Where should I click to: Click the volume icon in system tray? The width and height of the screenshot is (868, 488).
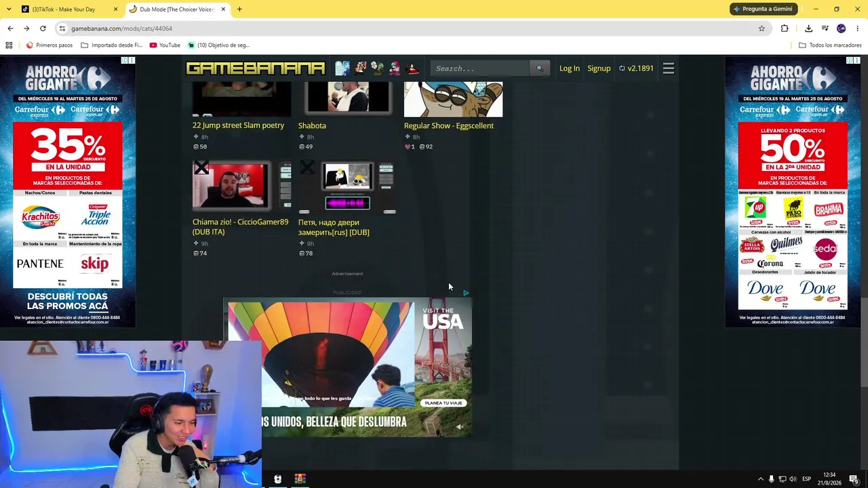click(x=793, y=479)
